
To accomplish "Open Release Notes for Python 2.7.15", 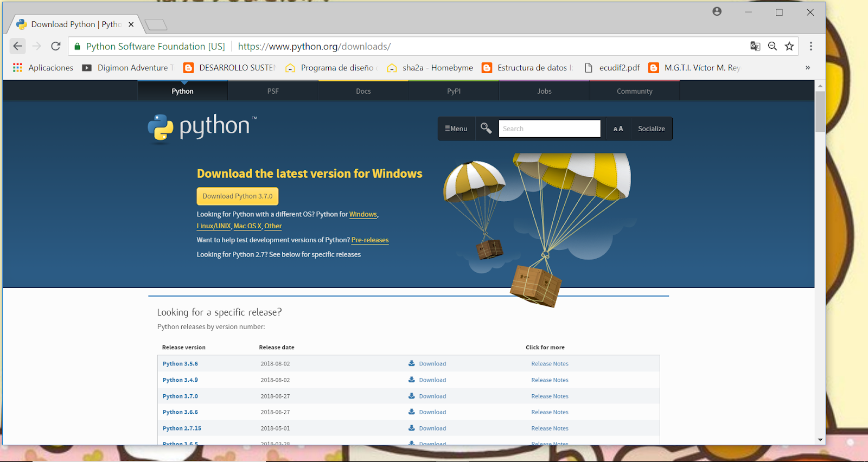I will pyautogui.click(x=550, y=428).
